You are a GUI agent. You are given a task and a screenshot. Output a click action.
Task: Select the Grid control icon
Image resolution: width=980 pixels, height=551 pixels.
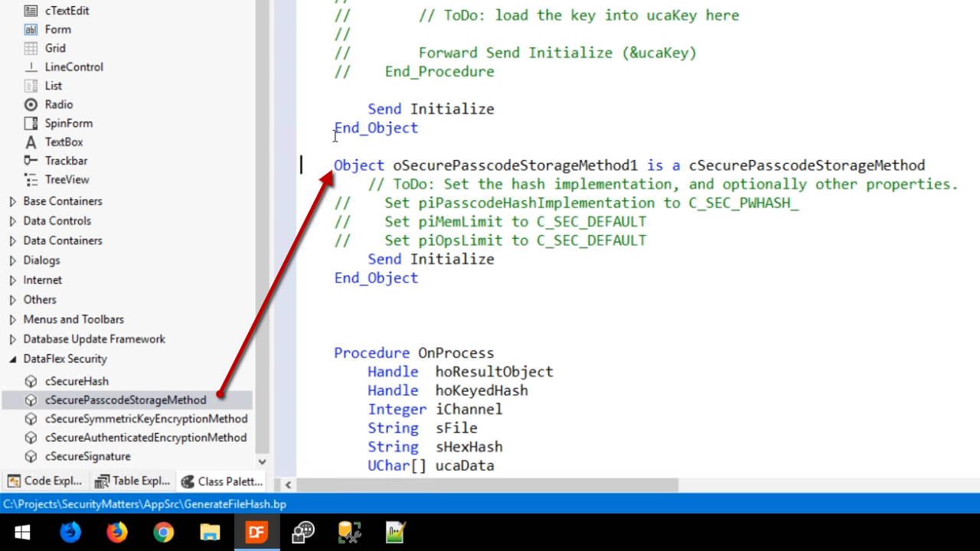(x=31, y=48)
